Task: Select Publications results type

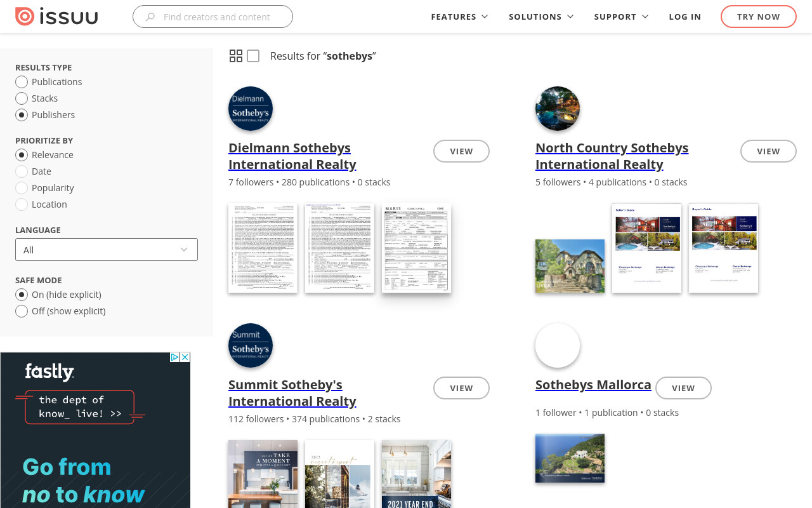Action: click(22, 82)
